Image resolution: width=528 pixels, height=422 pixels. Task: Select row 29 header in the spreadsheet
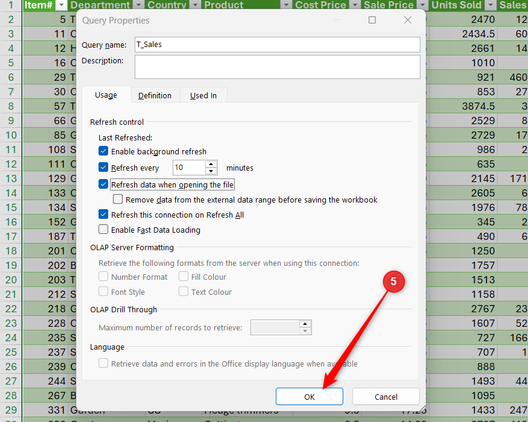point(11,410)
